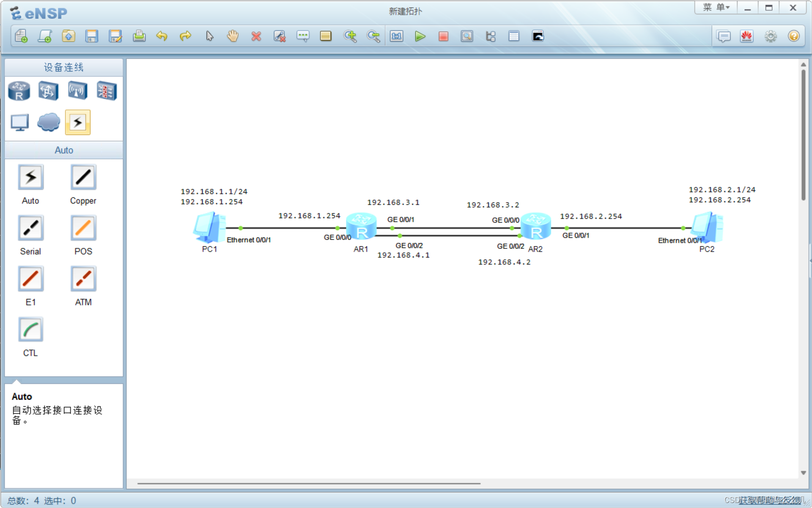Click the undo arrow in toolbar

[x=162, y=36]
